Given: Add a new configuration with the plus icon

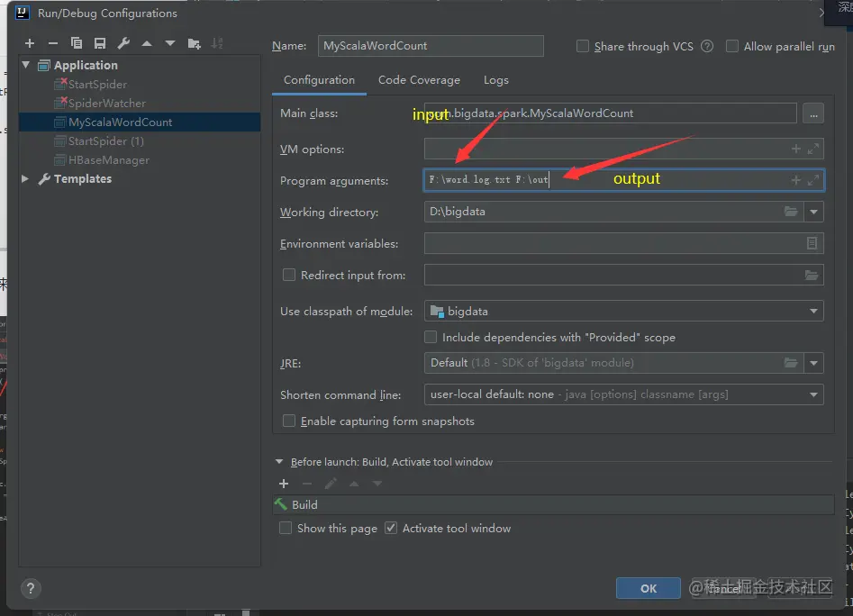Looking at the screenshot, I should click(30, 43).
